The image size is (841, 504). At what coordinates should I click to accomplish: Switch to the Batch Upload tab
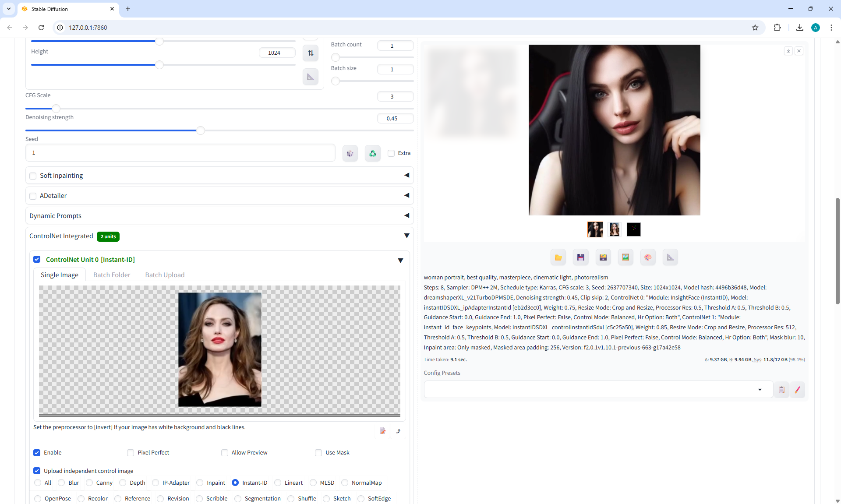pyautogui.click(x=165, y=275)
